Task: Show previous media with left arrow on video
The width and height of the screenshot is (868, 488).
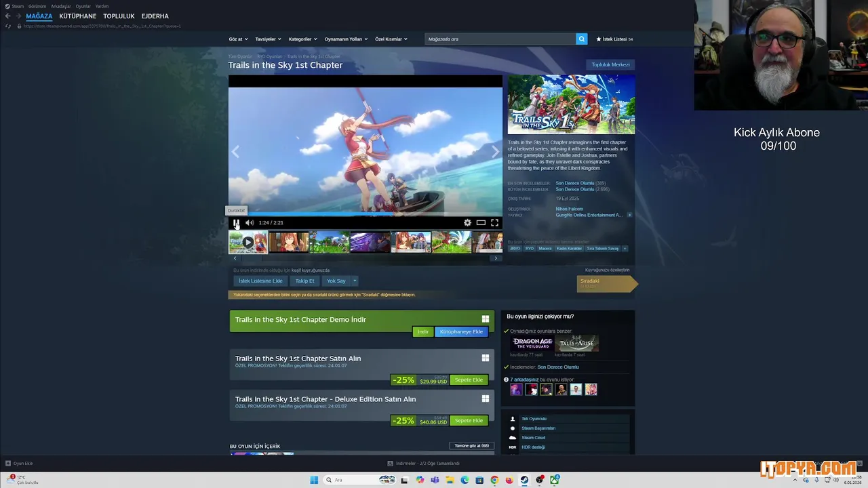Action: click(235, 152)
